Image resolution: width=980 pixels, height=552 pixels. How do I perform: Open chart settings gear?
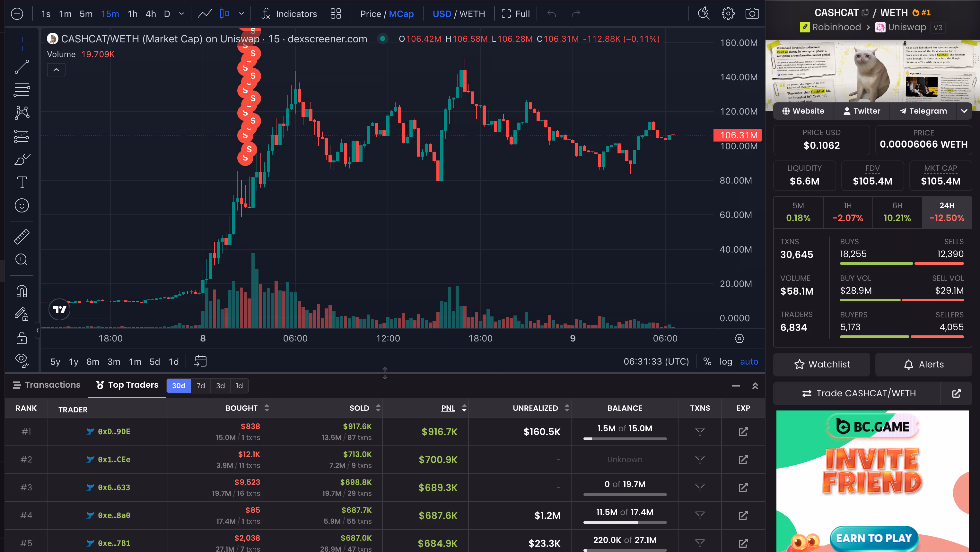tap(728, 14)
